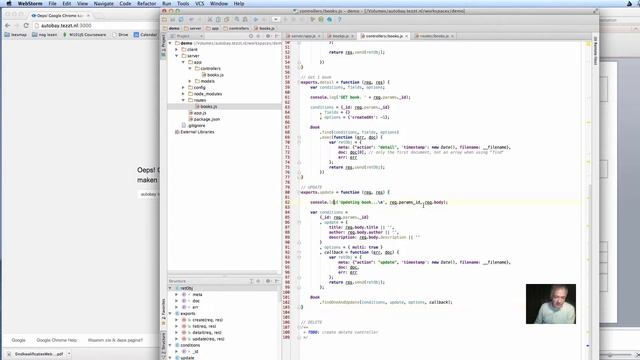
Task: Expand the client folder
Action: 177,49
